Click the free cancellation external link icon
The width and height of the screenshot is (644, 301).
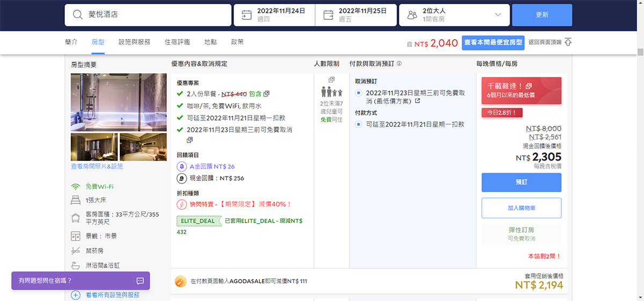pyautogui.click(x=417, y=101)
